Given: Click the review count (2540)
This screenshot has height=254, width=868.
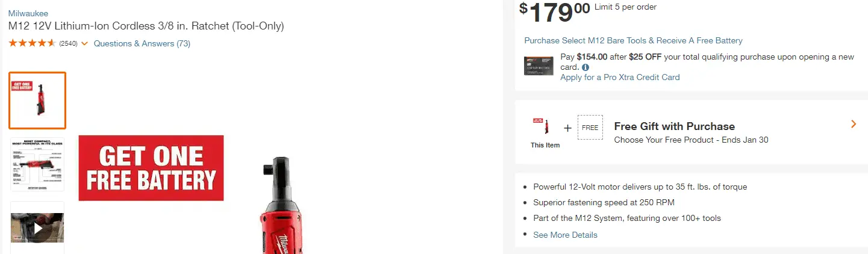Looking at the screenshot, I should coord(68,43).
